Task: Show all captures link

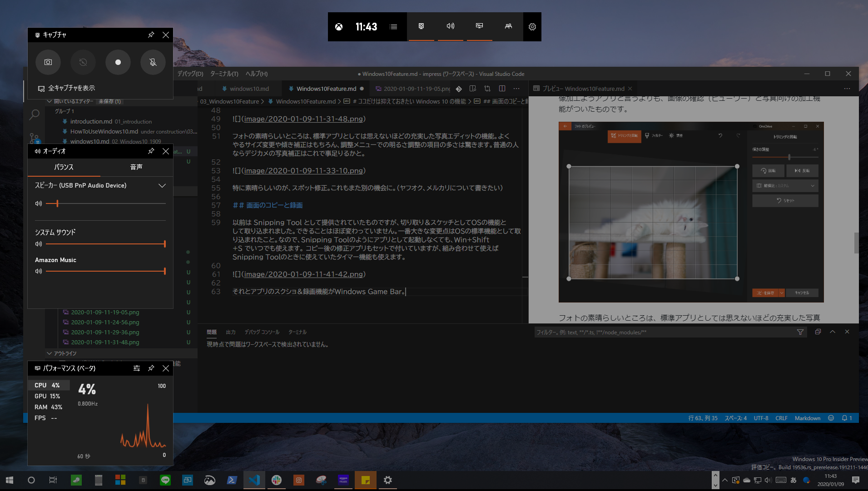Action: tap(66, 88)
